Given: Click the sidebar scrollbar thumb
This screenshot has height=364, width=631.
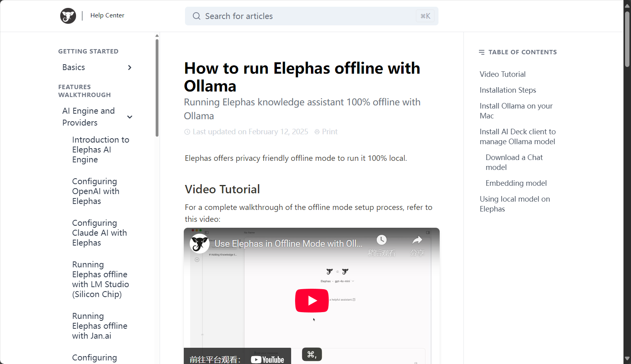Looking at the screenshot, I should [157, 88].
